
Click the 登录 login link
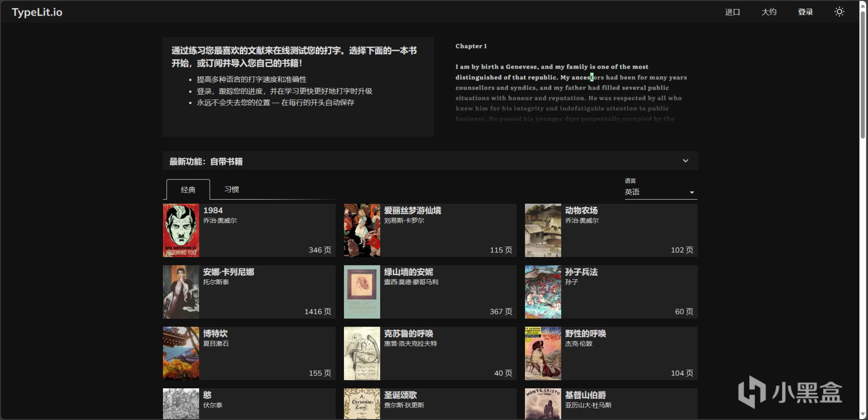[805, 12]
